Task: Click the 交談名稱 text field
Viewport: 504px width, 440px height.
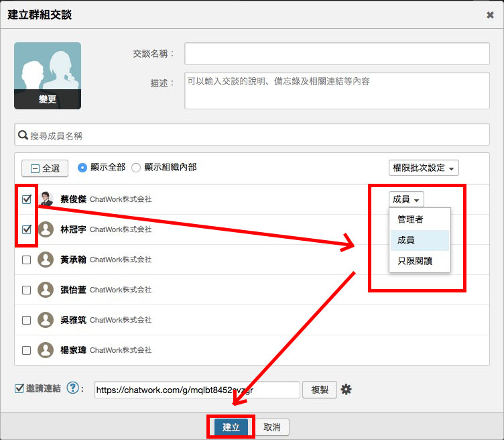Action: click(337, 54)
